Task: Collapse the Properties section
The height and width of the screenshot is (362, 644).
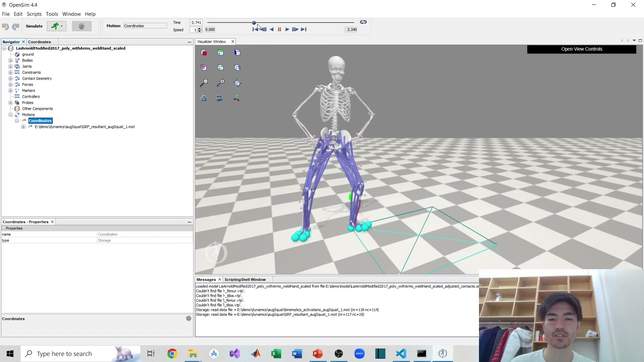Action: point(4,228)
